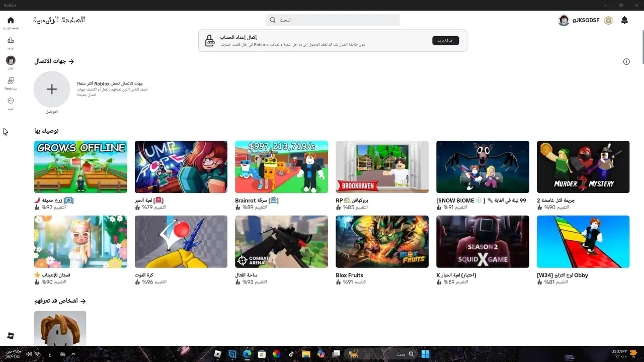
Task: Open the 'جهات الاتصال' contacts heading link
Action: tap(54, 61)
